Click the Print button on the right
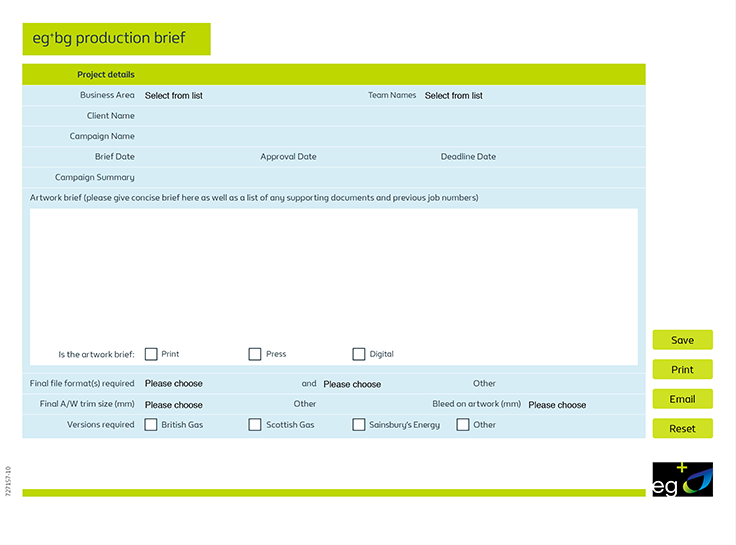This screenshot has height=545, width=736. 682,369
